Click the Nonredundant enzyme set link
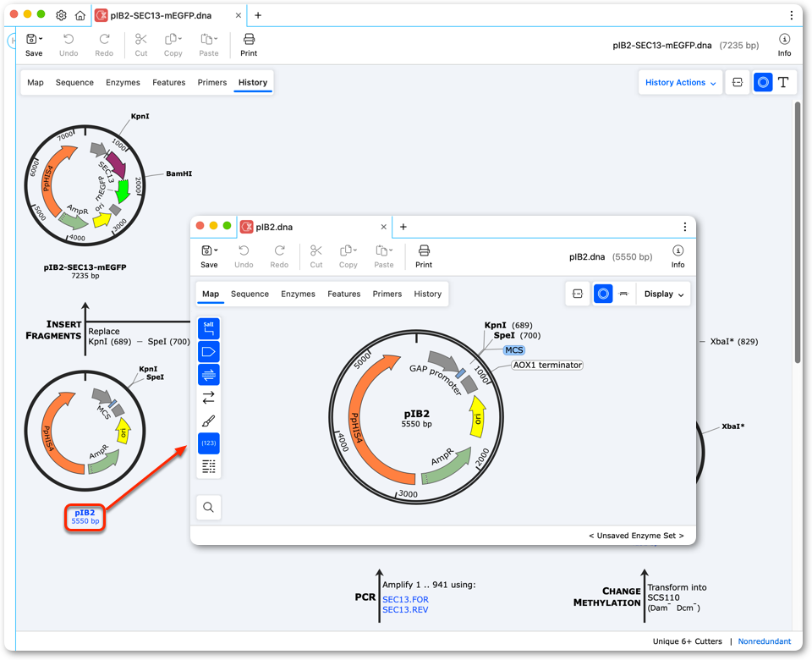Viewport: 812px width, 660px height. 765,641
